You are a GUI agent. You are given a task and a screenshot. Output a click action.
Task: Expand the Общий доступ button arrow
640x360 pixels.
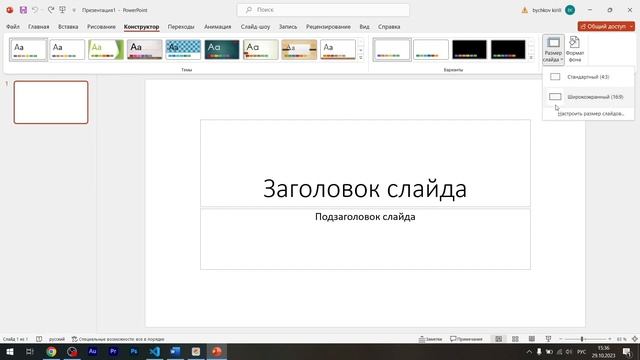point(632,26)
